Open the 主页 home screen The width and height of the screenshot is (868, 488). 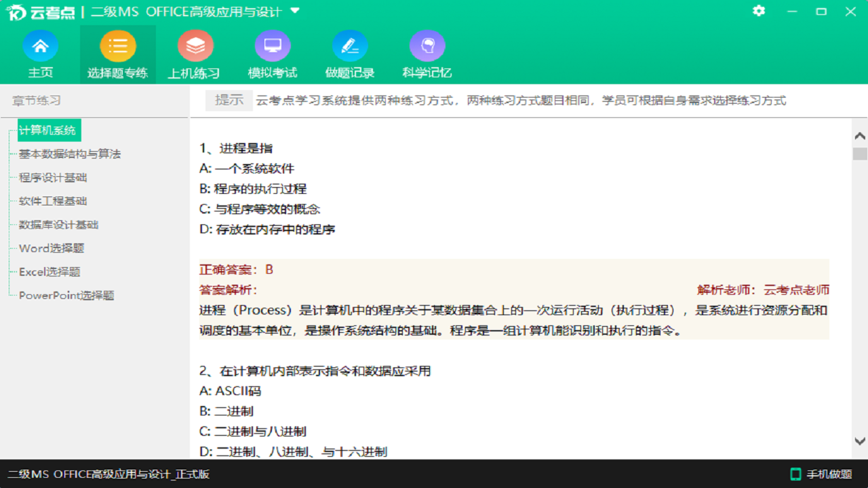click(41, 54)
